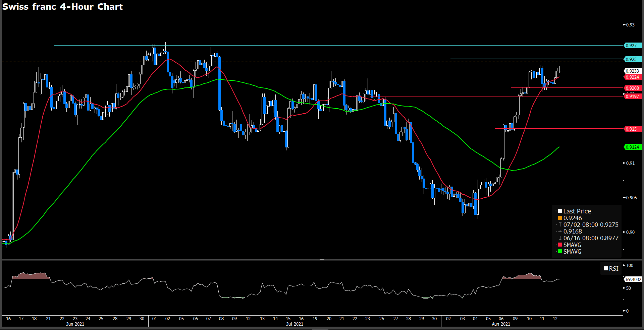Click the 0.927 cyan price label
This screenshot has width=644, height=330.
coord(633,46)
